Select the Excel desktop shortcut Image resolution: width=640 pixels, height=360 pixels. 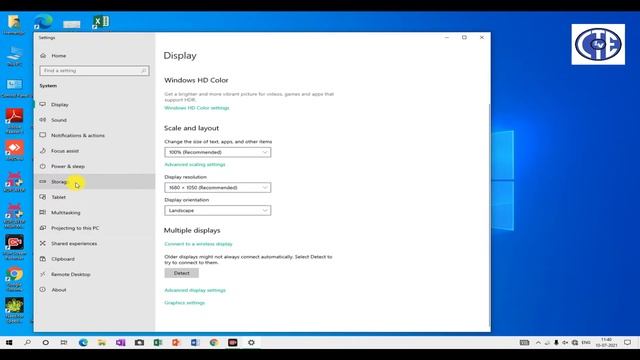100,22
